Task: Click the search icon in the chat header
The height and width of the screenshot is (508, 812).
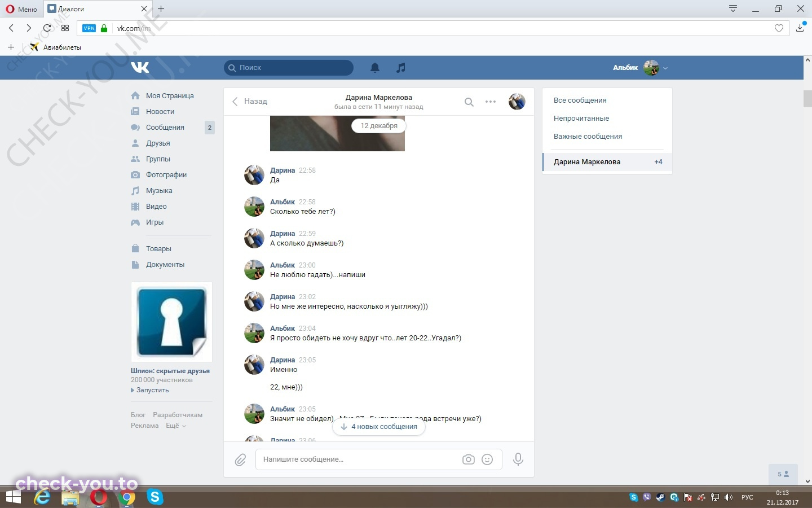Action: tap(469, 102)
